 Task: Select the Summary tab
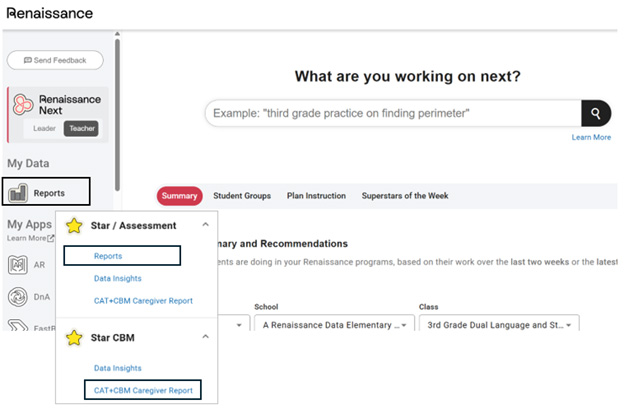click(x=179, y=196)
